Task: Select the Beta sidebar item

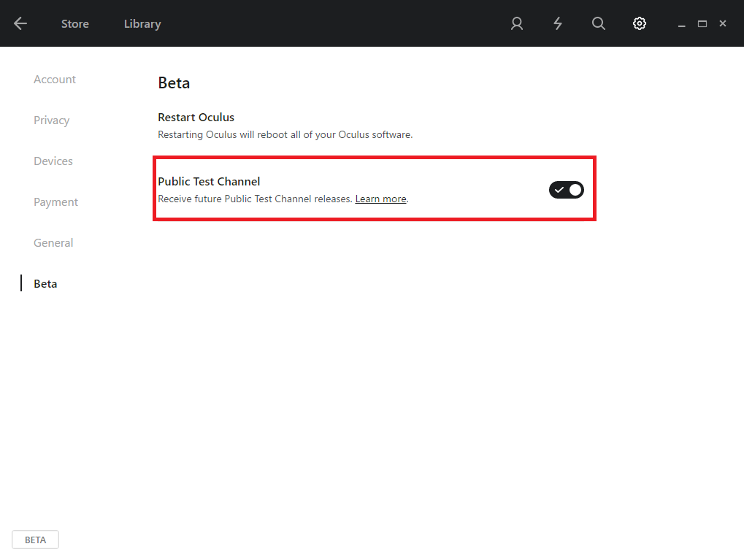Action: [x=45, y=284]
